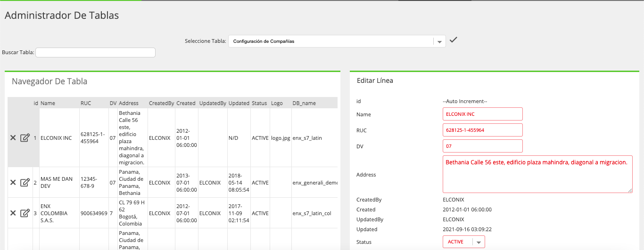Click the DV input field
644x250 pixels.
point(483,146)
